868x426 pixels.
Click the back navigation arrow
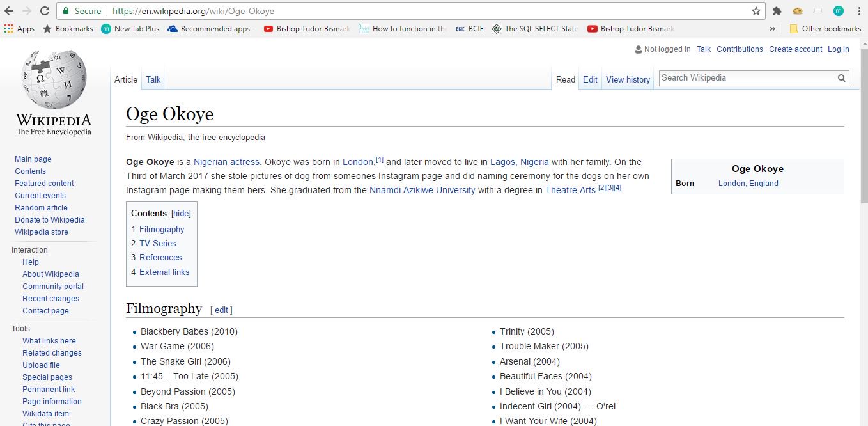(9, 11)
